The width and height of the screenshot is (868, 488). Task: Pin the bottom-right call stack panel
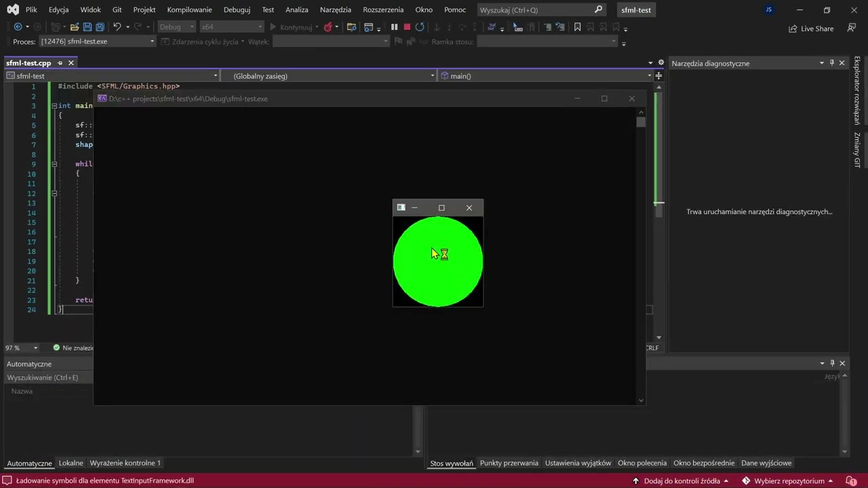pos(832,363)
